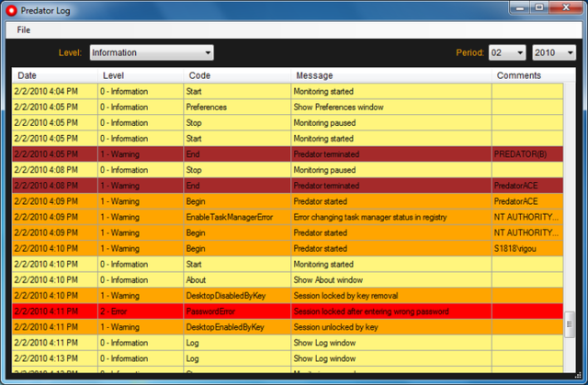Viewport: 588px width, 385px height.
Task: Open the year dropdown showing 2010
Action: [x=554, y=52]
